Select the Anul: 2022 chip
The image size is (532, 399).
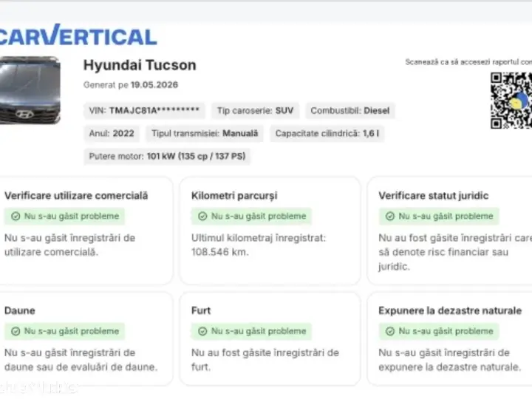[112, 133]
